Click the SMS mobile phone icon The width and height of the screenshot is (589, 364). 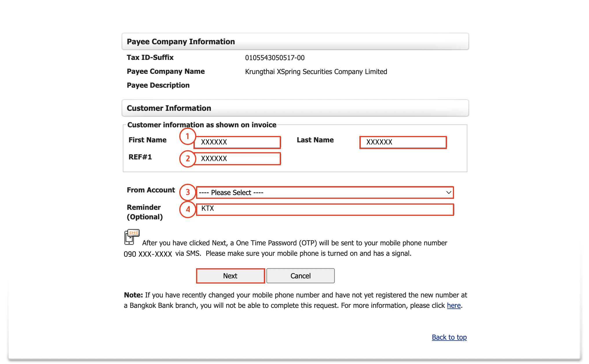(x=131, y=237)
